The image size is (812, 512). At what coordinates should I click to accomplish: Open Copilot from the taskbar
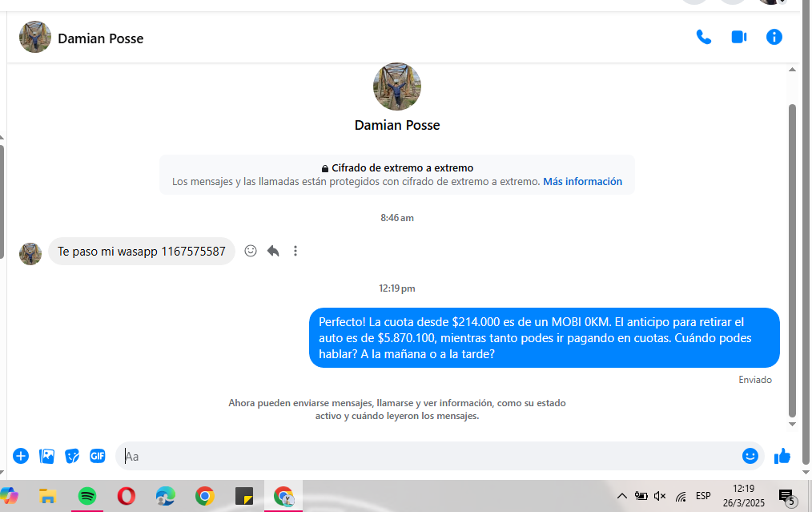click(10, 496)
